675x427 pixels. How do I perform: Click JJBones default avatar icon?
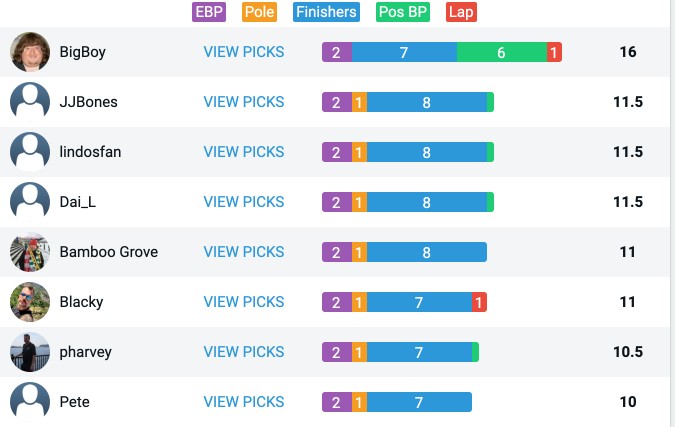coord(30,102)
